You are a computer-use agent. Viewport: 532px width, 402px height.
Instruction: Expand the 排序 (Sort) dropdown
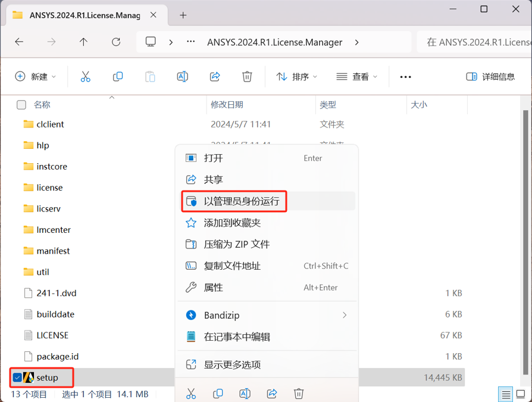point(296,77)
